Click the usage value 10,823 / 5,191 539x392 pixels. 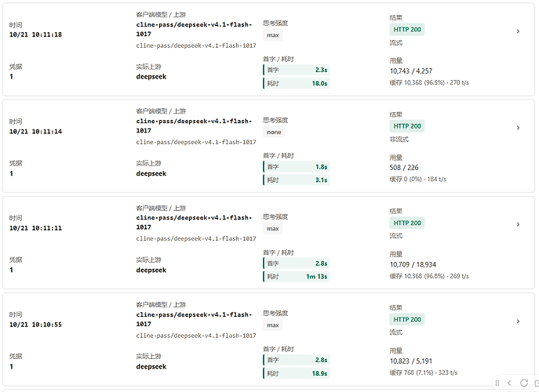click(x=411, y=361)
